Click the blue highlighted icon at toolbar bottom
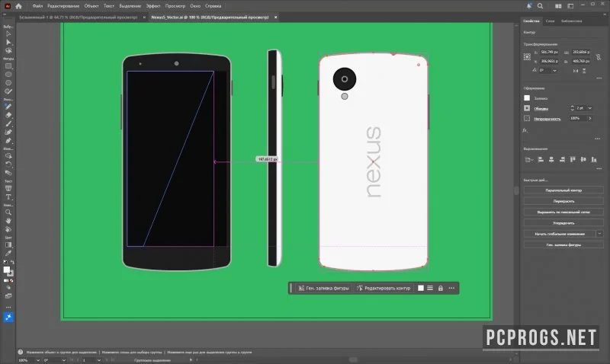This screenshot has height=364, width=610. tap(8, 318)
